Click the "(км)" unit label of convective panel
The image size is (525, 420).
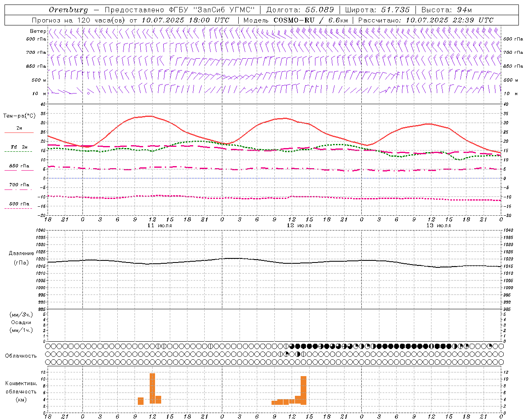[21, 399]
